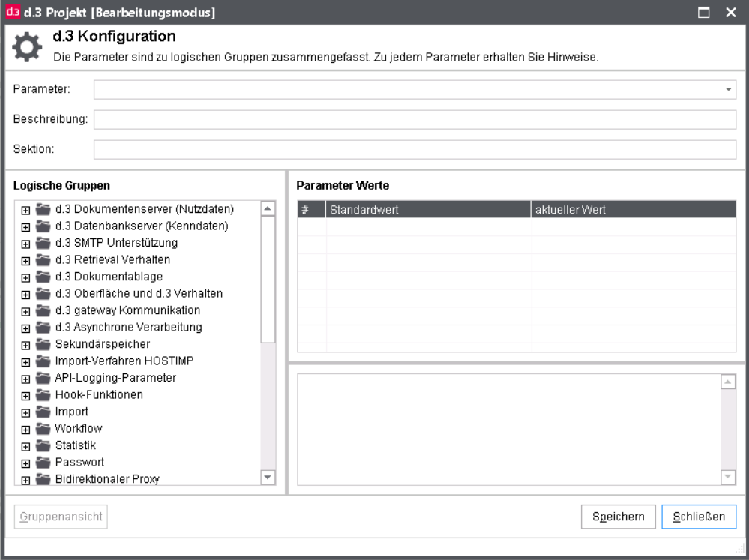The height and width of the screenshot is (560, 749).
Task: Expand the Import-Verfahren HOSTIMP plus box
Action: tap(25, 362)
